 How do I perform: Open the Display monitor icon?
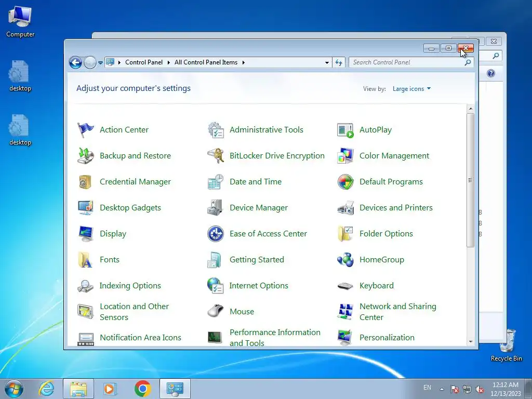coord(85,234)
